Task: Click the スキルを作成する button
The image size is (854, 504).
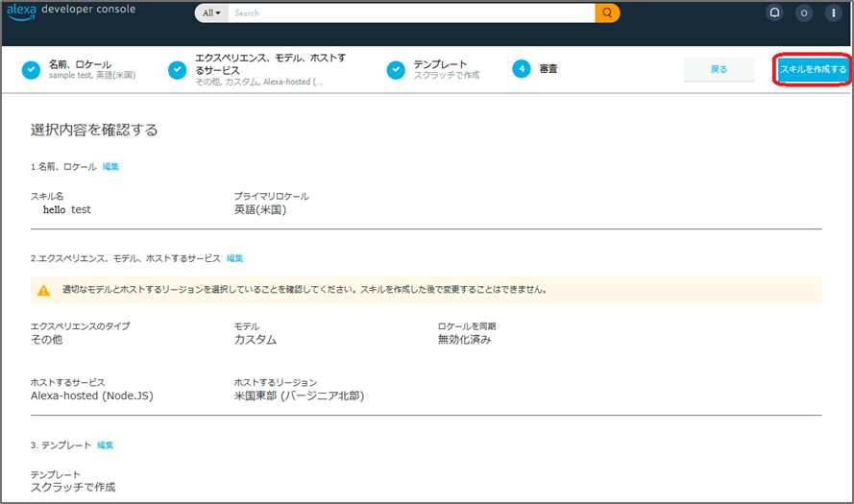Action: tap(813, 69)
